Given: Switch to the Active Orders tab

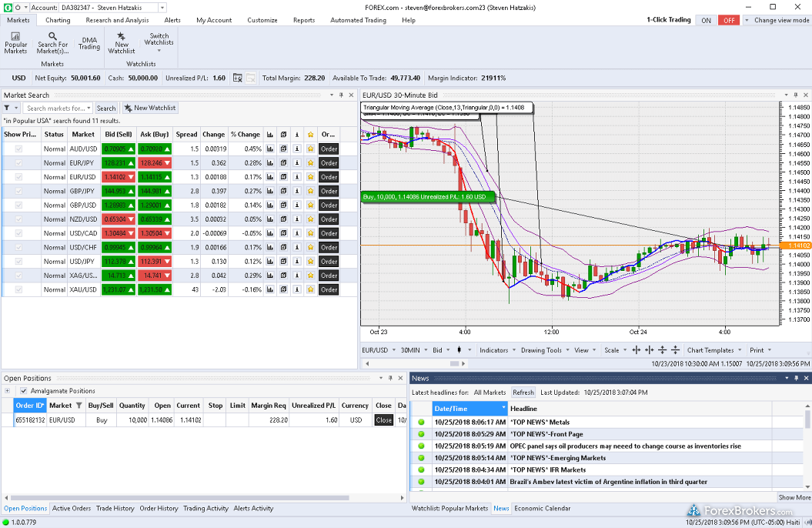Looking at the screenshot, I should pos(72,508).
